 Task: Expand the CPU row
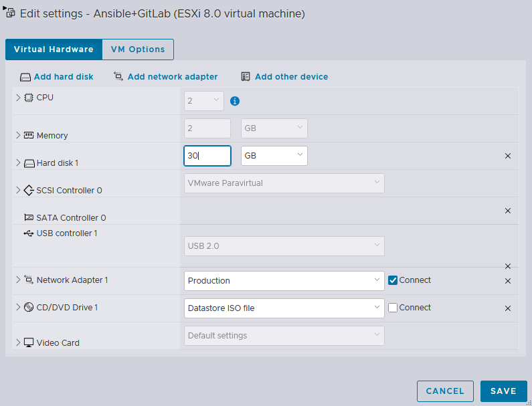(18, 98)
